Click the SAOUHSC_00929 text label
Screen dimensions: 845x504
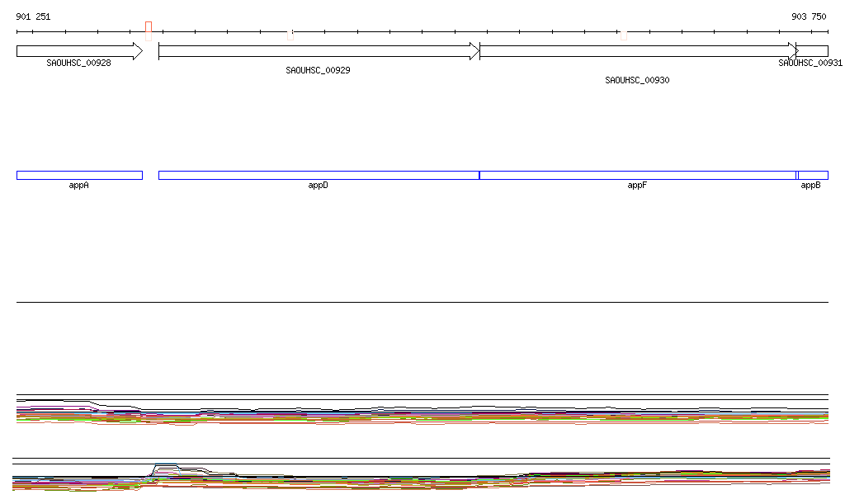[x=318, y=71]
